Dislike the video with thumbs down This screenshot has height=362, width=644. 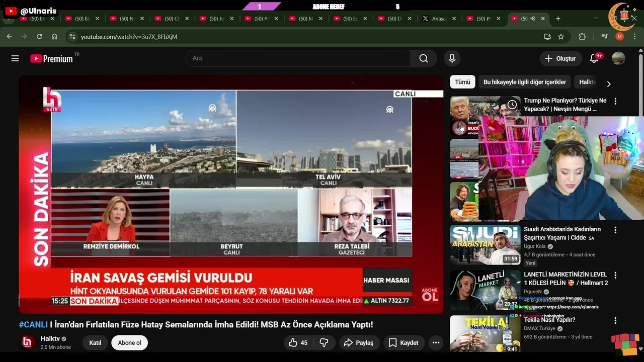(324, 343)
